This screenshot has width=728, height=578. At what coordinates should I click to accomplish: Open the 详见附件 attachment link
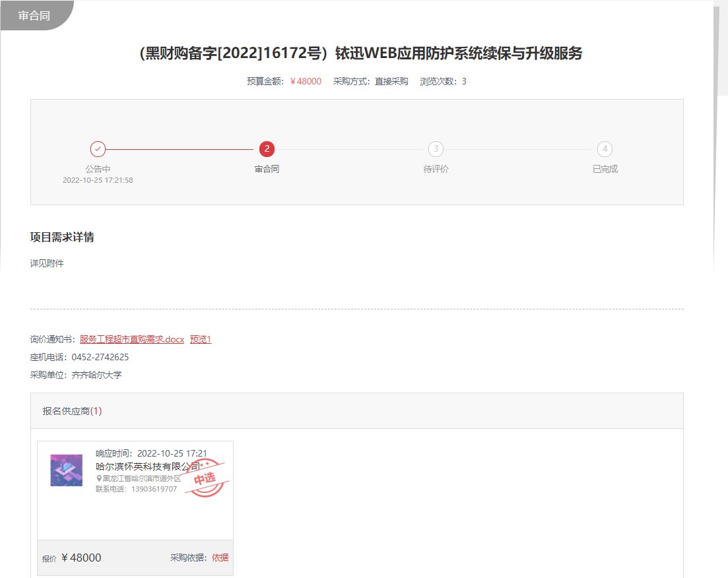coord(46,263)
